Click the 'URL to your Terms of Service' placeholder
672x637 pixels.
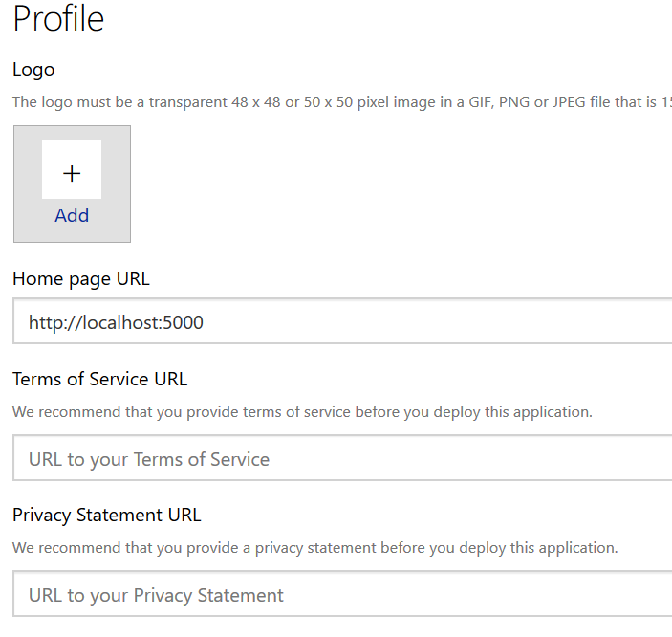[149, 459]
